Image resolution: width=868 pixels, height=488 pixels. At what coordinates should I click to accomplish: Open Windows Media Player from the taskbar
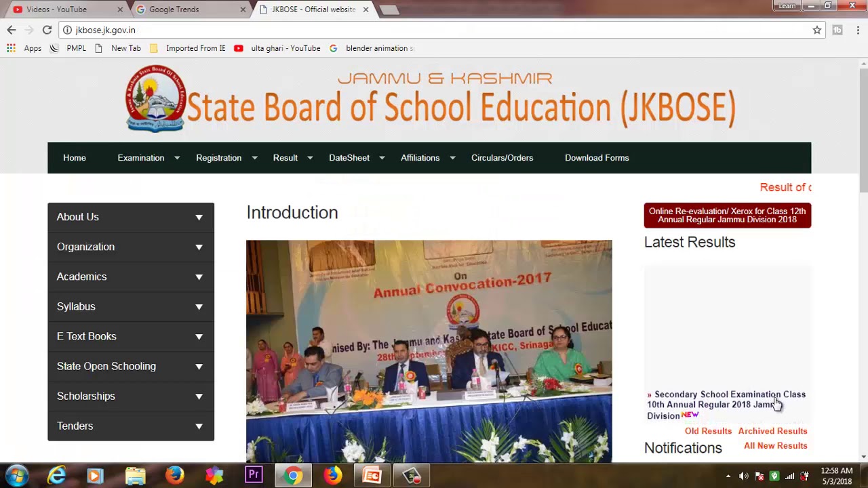tap(96, 476)
